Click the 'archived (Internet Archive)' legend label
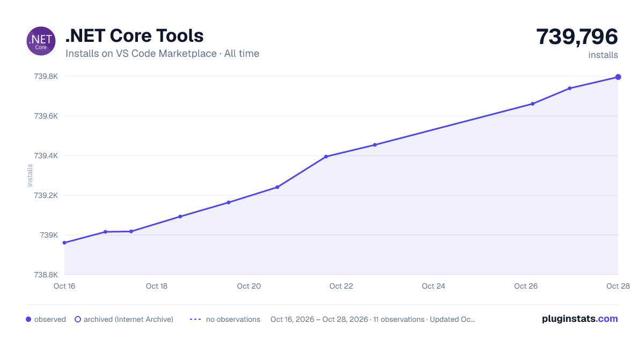 point(128,319)
